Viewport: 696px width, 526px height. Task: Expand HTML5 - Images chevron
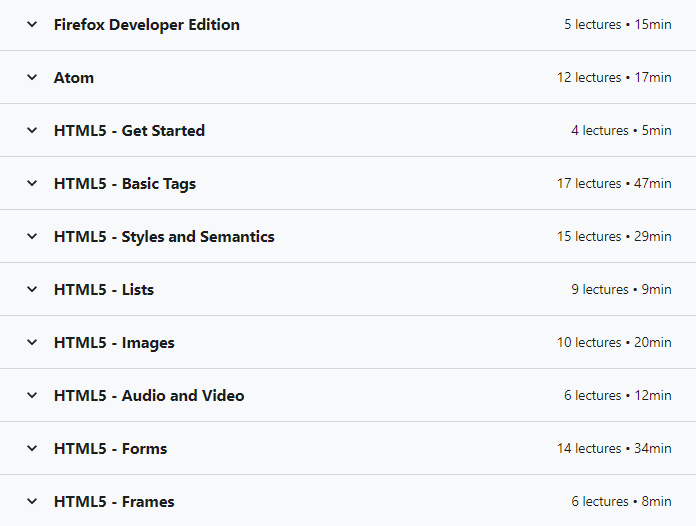coord(32,342)
